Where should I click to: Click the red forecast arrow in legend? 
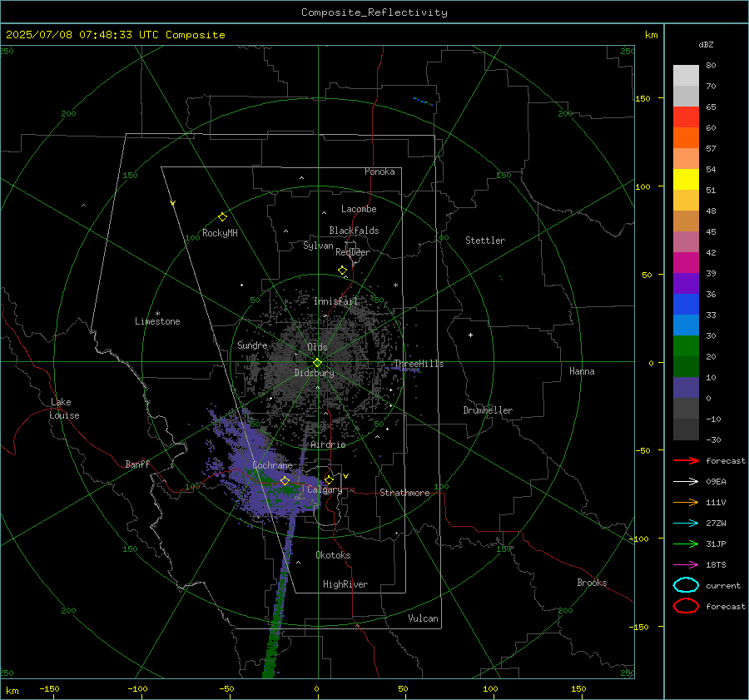(x=686, y=460)
